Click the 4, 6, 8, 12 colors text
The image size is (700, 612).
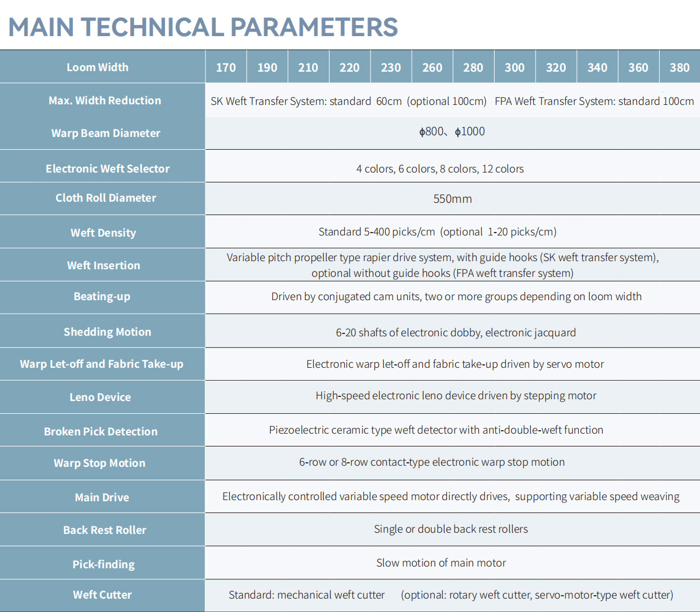tap(440, 169)
